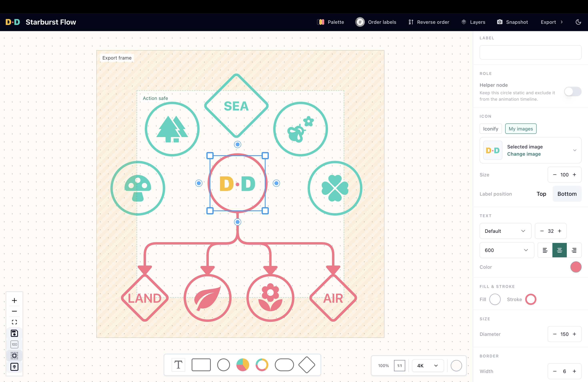Expand the Selected image chevron
This screenshot has height=382, width=588.
coord(575,150)
